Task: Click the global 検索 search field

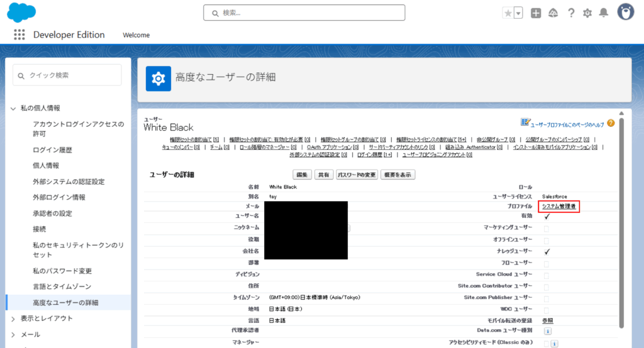Action: click(304, 13)
